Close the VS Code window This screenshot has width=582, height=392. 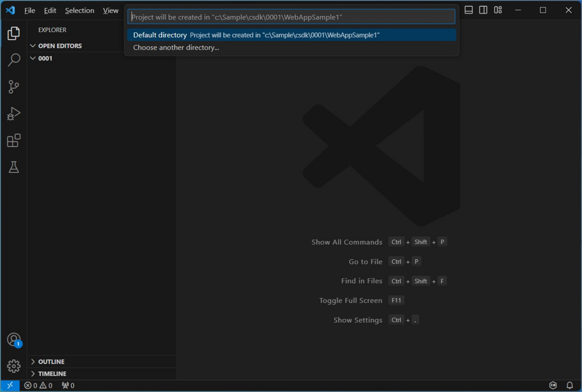[568, 10]
